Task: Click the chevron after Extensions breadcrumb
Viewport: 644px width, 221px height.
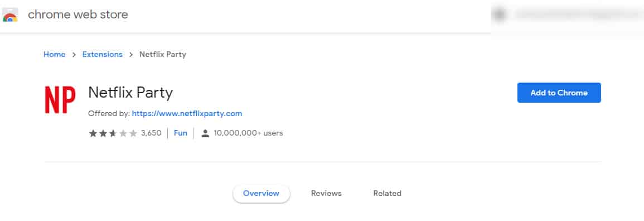Action: coord(131,54)
